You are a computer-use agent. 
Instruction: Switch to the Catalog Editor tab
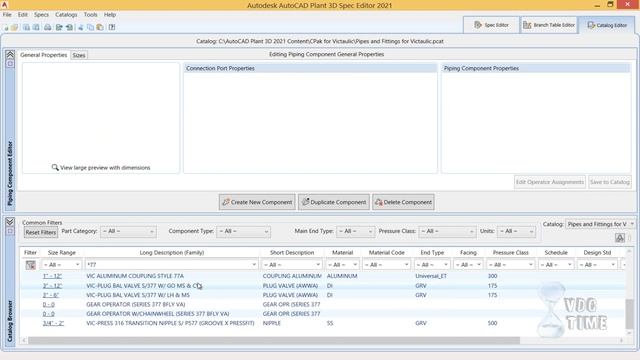(607, 25)
